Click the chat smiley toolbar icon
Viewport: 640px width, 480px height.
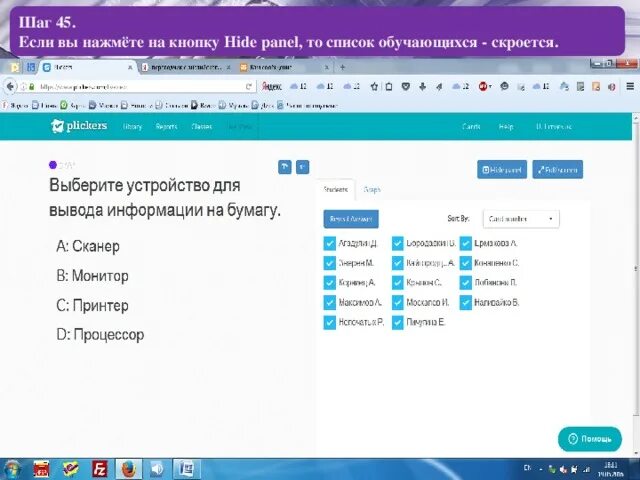[x=504, y=86]
